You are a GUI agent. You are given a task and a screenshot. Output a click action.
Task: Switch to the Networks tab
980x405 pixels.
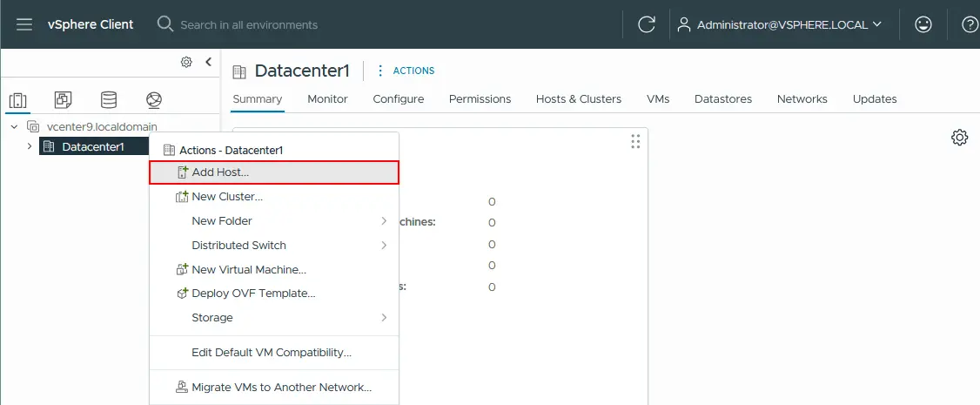802,98
